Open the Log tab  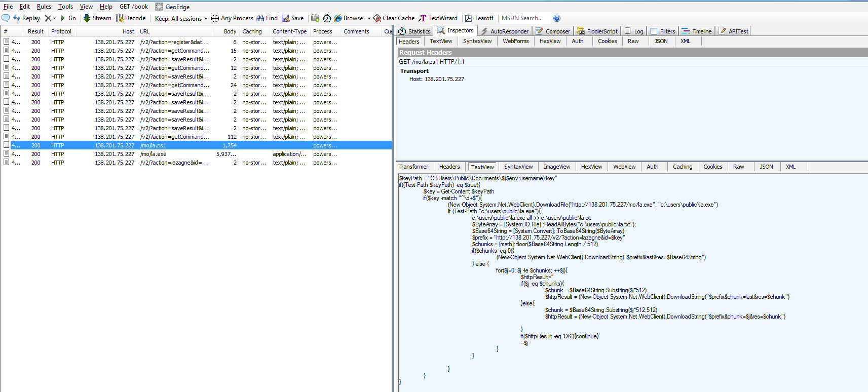(x=634, y=31)
